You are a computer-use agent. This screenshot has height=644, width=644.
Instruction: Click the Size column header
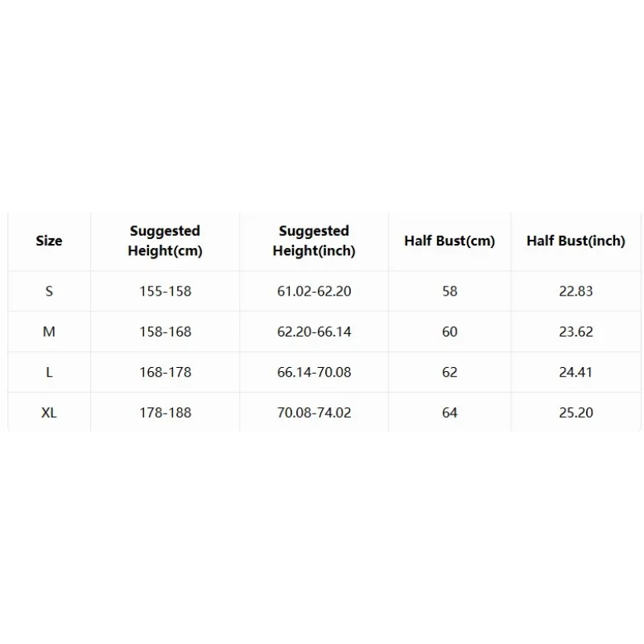(49, 241)
